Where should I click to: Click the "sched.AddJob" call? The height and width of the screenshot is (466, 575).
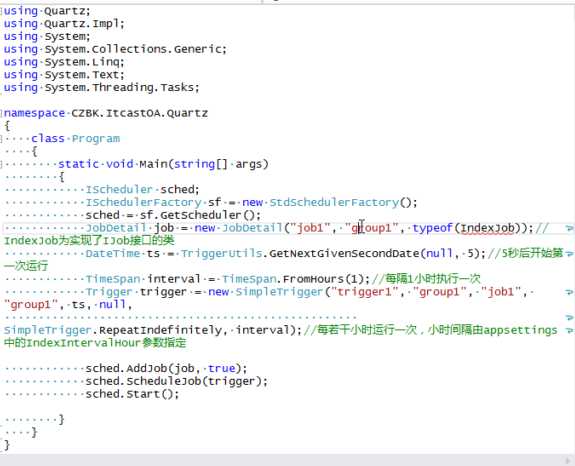(x=126, y=368)
